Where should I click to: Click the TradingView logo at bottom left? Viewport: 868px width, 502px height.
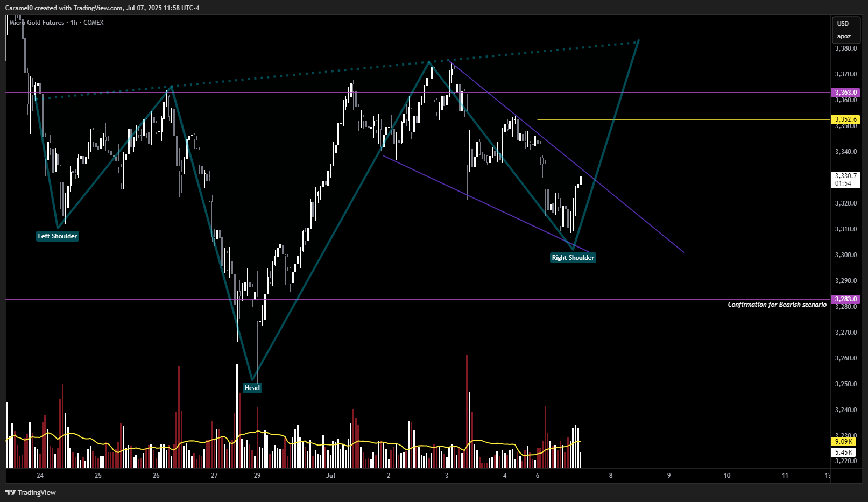pyautogui.click(x=31, y=492)
